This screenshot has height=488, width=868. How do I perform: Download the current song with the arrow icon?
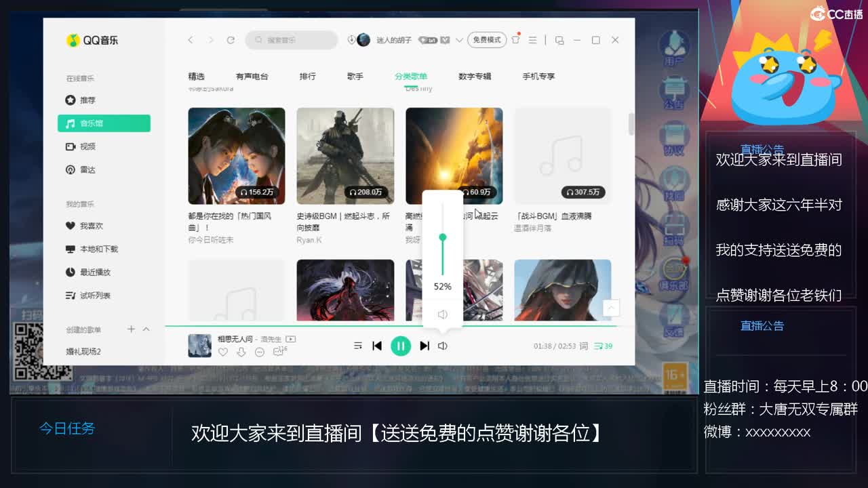click(x=241, y=352)
